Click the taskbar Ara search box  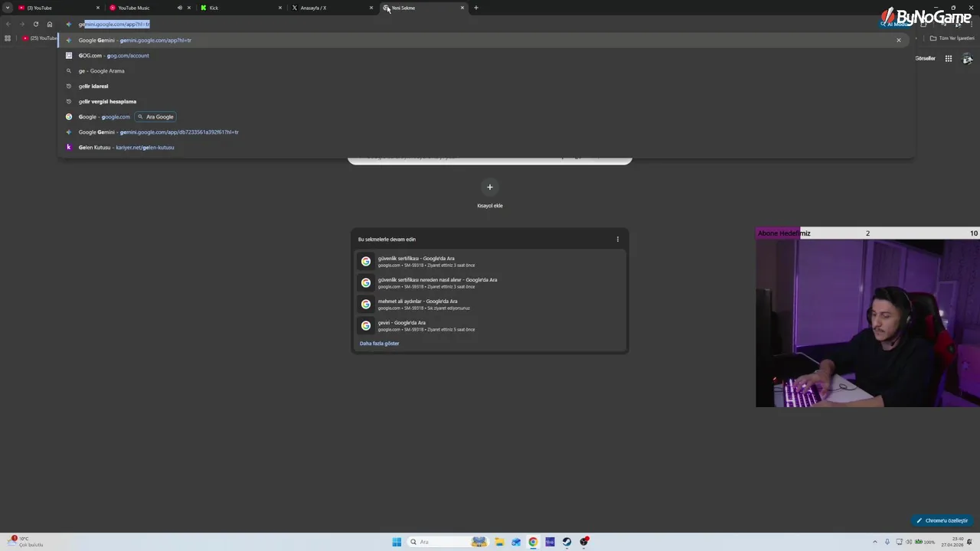(x=449, y=542)
